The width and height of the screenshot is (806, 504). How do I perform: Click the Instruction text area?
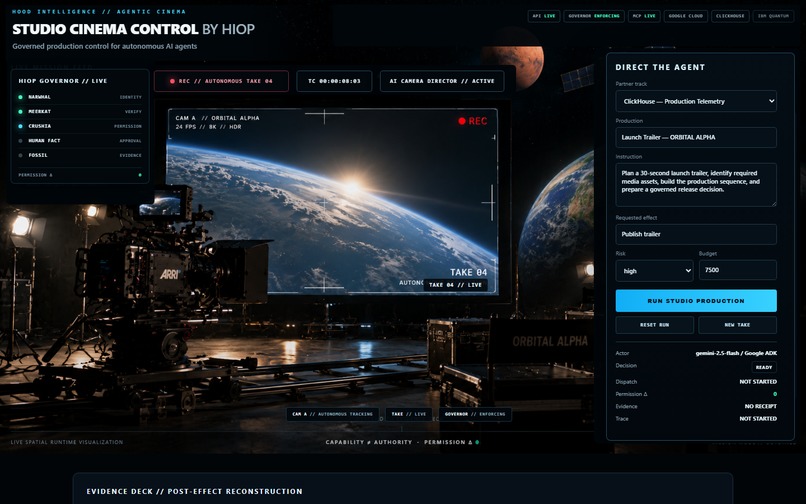pos(696,185)
